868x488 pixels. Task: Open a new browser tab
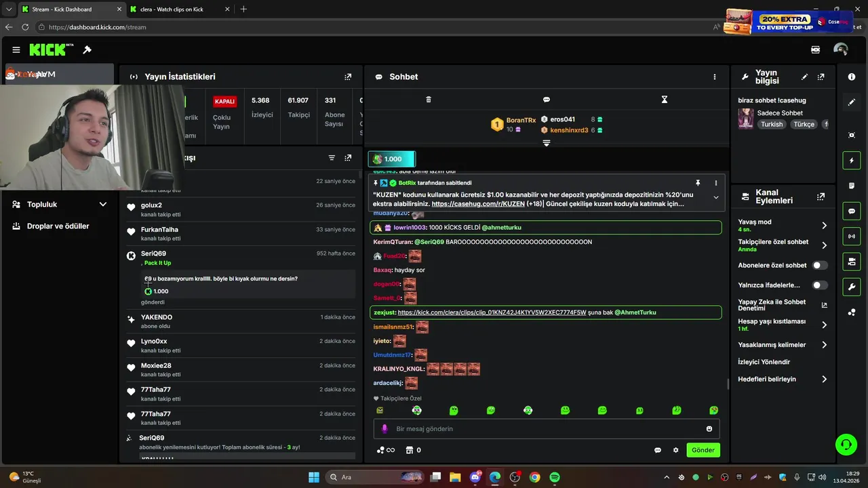click(243, 9)
